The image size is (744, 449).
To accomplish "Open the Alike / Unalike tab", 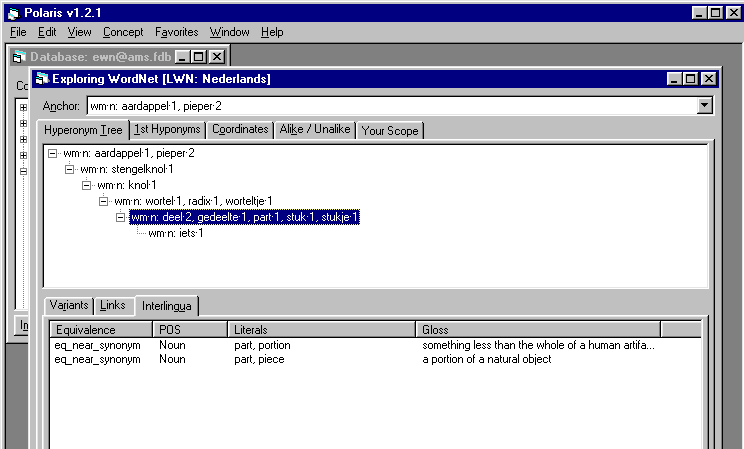I will (315, 130).
